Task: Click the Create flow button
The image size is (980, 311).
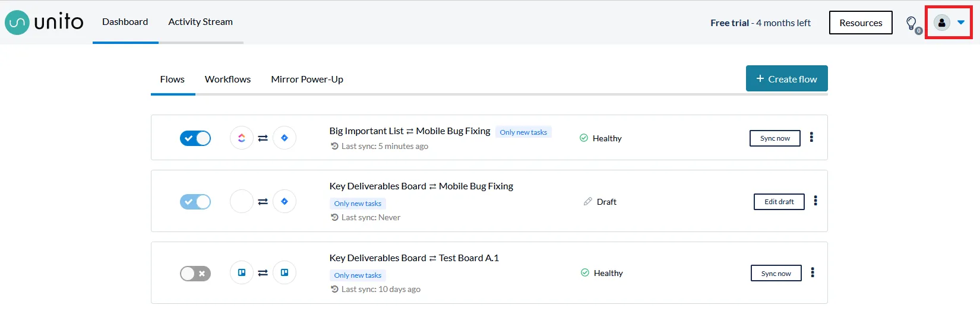Action: point(786,79)
